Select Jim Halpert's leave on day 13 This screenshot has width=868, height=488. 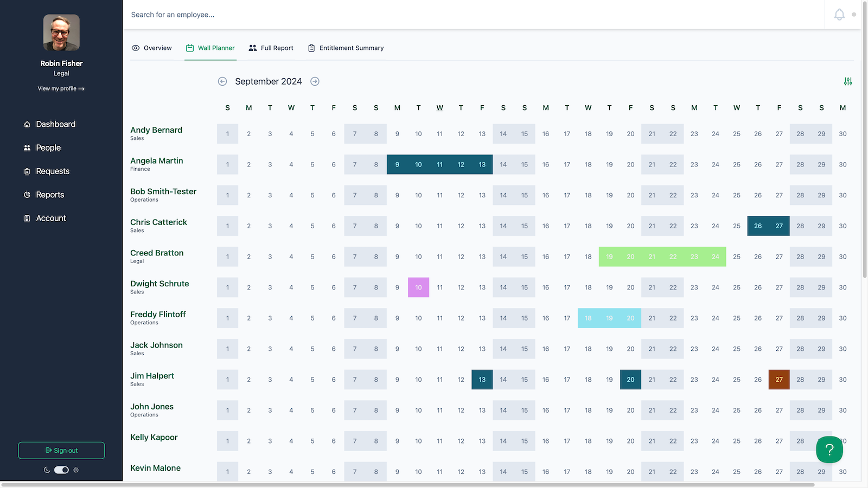click(482, 380)
